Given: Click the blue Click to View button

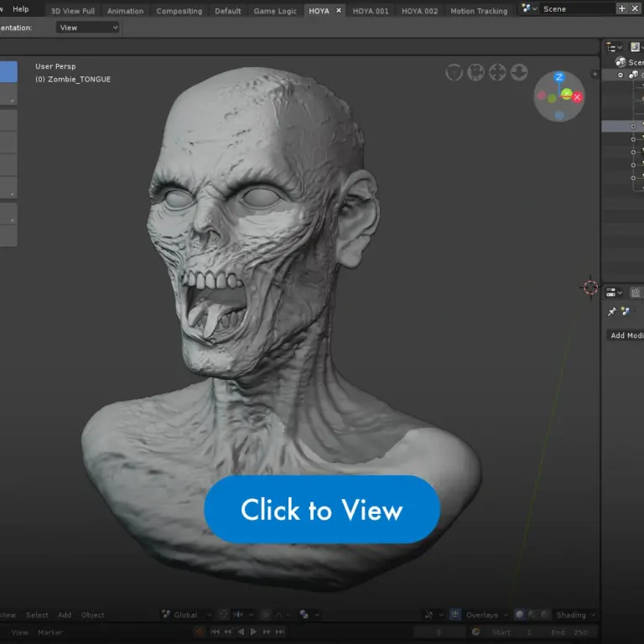Looking at the screenshot, I should click(322, 509).
